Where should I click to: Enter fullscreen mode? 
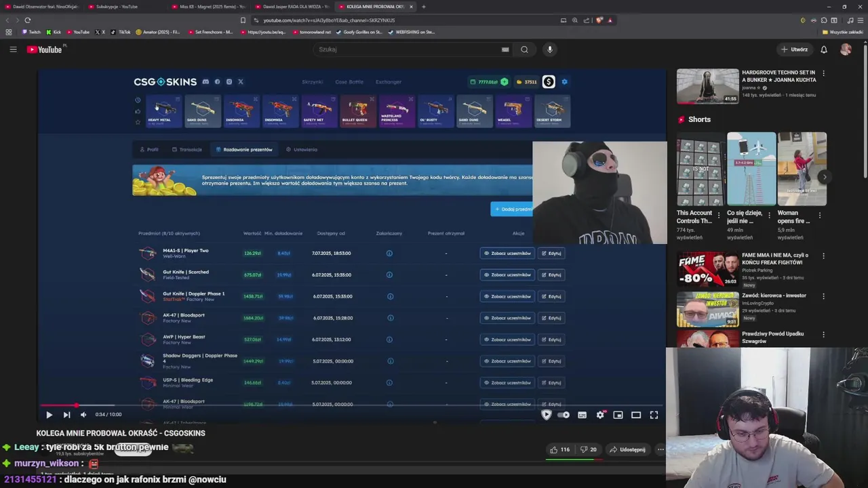pyautogui.click(x=654, y=415)
